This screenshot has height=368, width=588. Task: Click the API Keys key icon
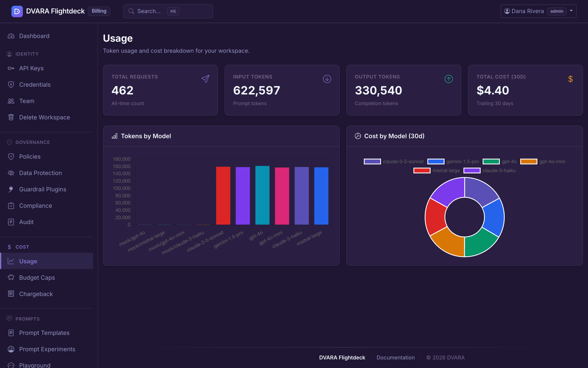(11, 68)
